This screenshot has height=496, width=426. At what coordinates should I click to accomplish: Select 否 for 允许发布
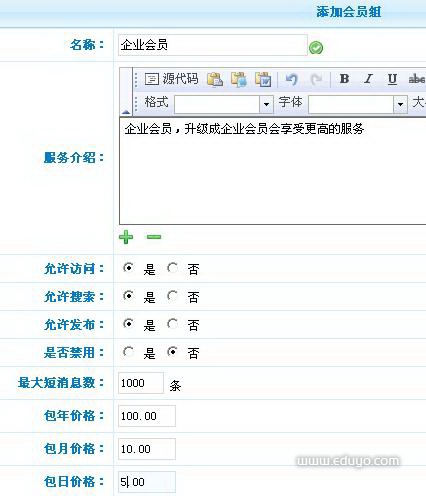tap(172, 324)
